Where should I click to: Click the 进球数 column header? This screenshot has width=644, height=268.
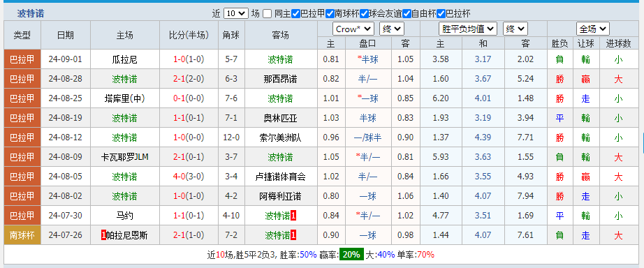619,43
